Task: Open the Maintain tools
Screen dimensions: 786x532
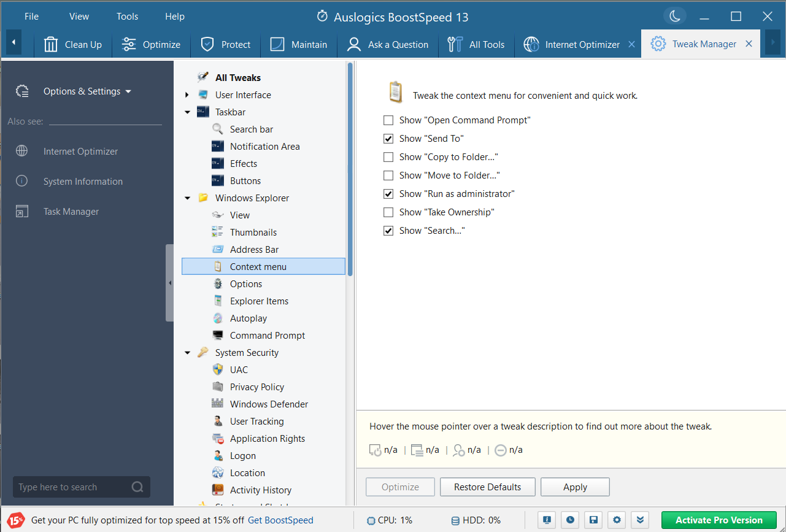Action: coord(298,44)
